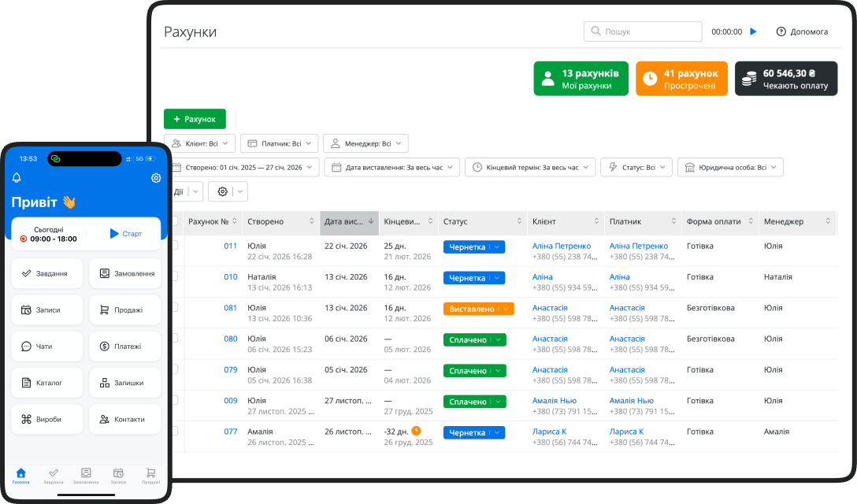Viewport: 857px width, 504px height.
Task: Tick the checkbox for invoice 081
Action: tap(175, 307)
